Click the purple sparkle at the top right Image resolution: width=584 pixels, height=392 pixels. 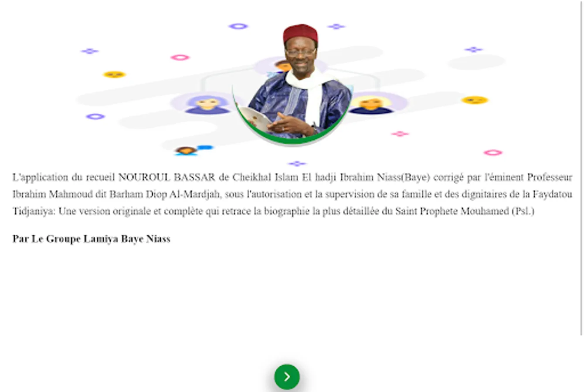(473, 50)
